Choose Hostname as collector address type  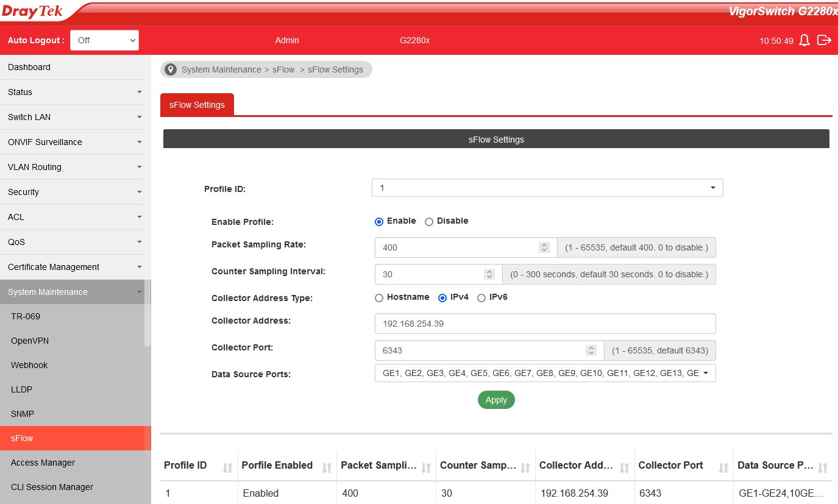tap(379, 298)
